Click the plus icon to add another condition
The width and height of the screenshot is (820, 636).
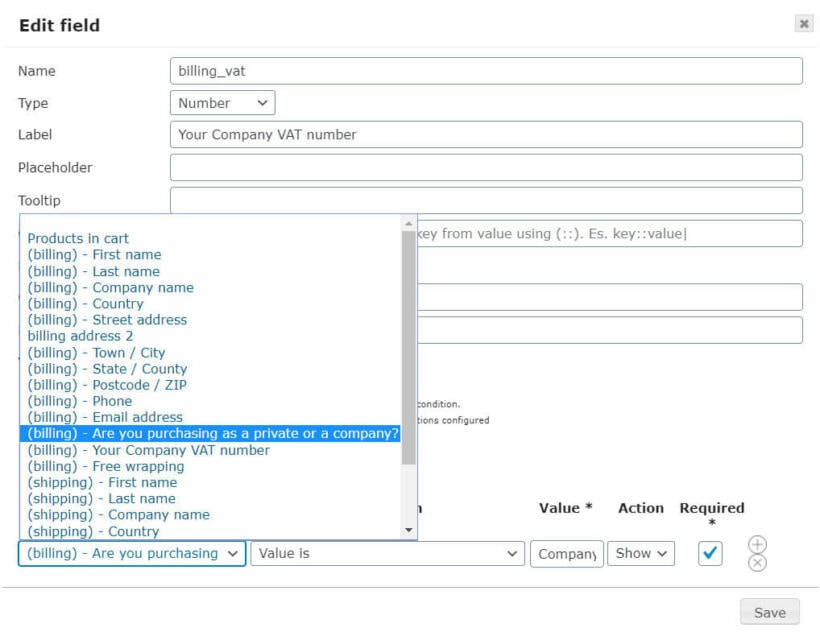758,544
